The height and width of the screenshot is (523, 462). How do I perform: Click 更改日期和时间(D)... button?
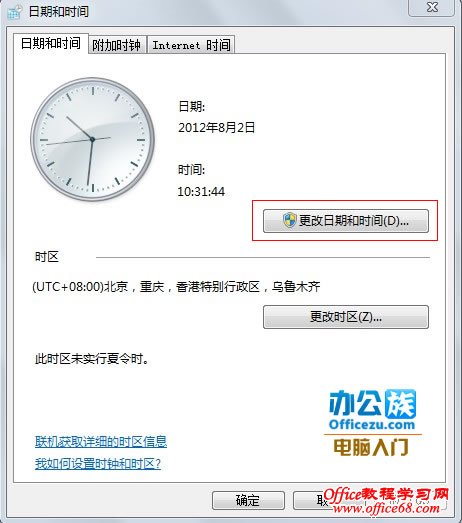[x=346, y=221]
